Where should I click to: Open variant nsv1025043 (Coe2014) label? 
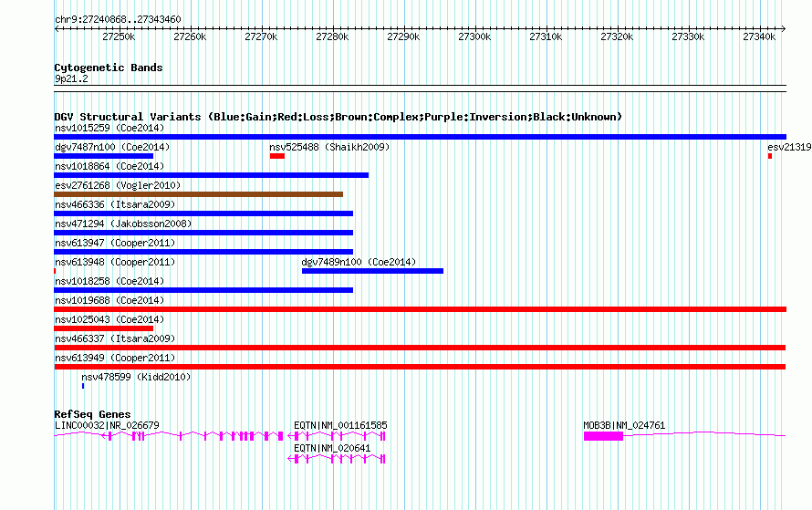(109, 319)
